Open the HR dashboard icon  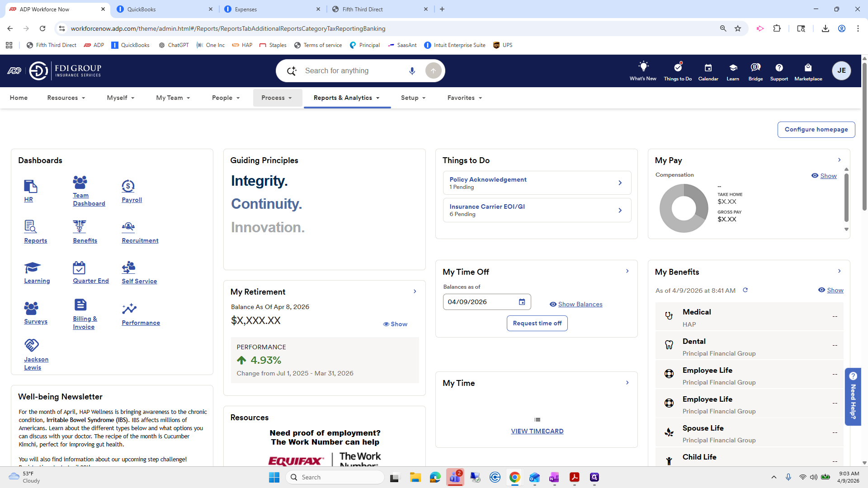pos(30,186)
